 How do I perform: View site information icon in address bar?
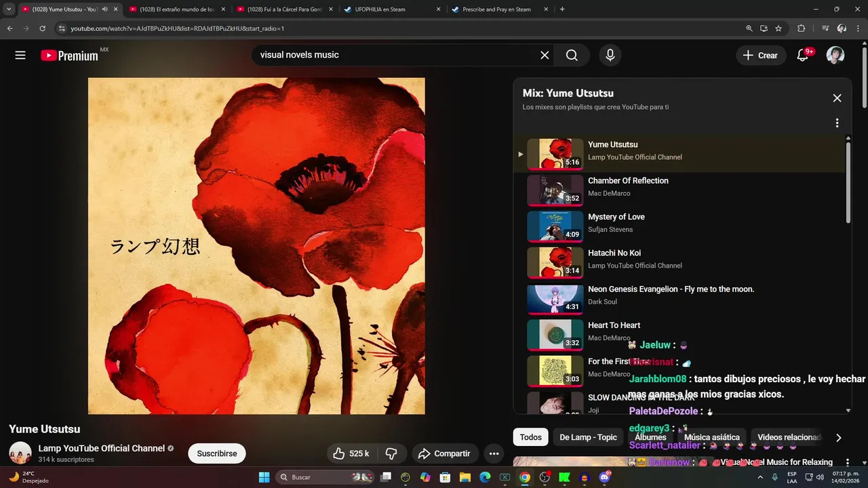click(61, 28)
